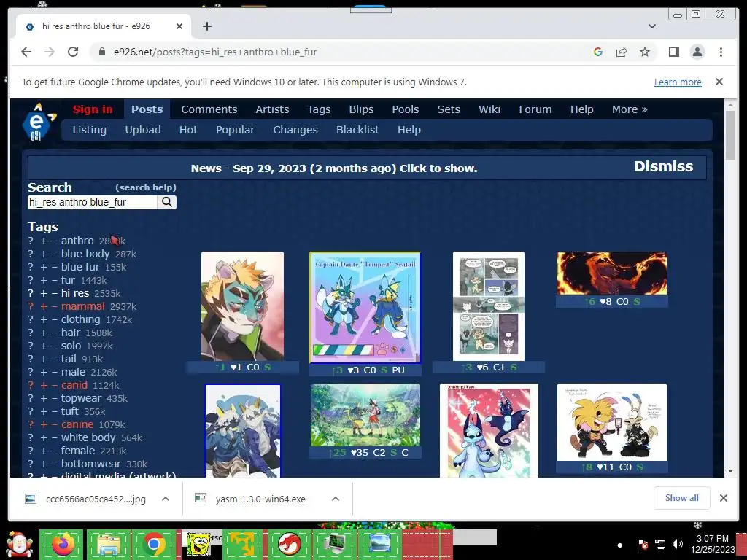Open the share page icon in address bar
Image resolution: width=747 pixels, height=560 pixels.
point(622,52)
